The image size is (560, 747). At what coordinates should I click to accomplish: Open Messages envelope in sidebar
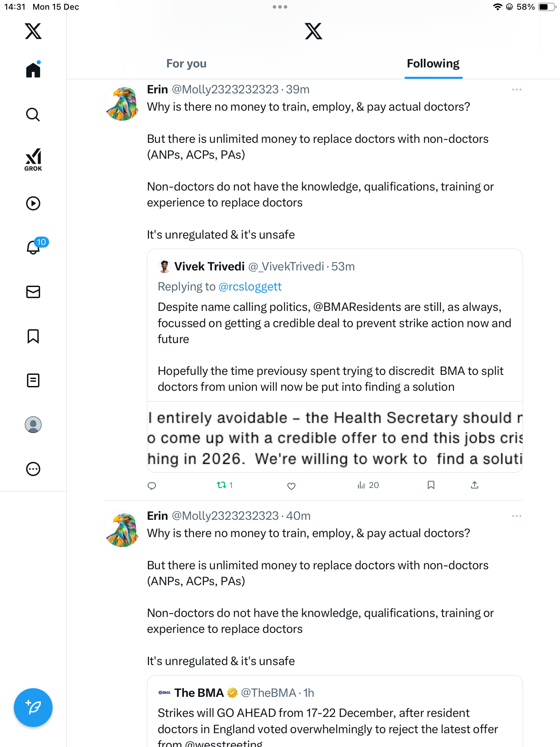pos(33,292)
